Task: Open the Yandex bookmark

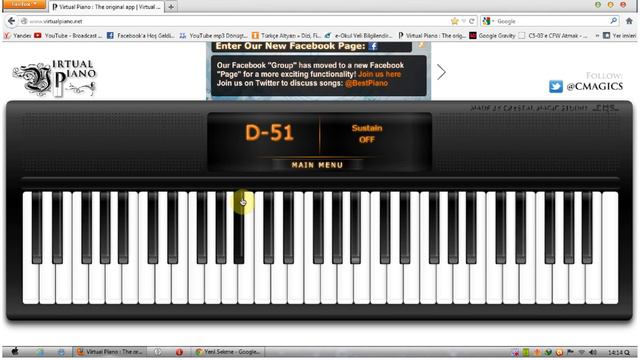Action: click(18, 36)
